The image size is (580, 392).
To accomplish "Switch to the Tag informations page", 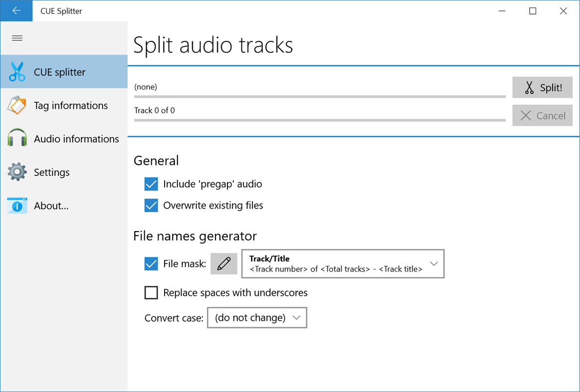I will (70, 105).
